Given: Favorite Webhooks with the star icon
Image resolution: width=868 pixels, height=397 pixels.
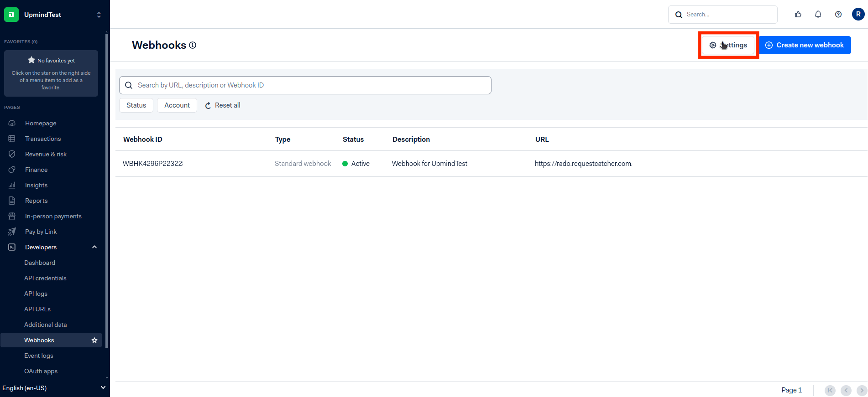Looking at the screenshot, I should [x=94, y=340].
